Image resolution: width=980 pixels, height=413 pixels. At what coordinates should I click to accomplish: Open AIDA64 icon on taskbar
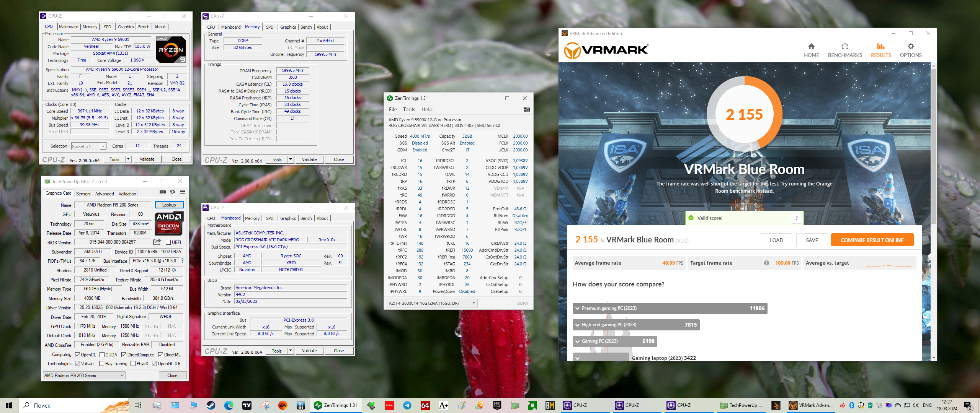pos(425,405)
